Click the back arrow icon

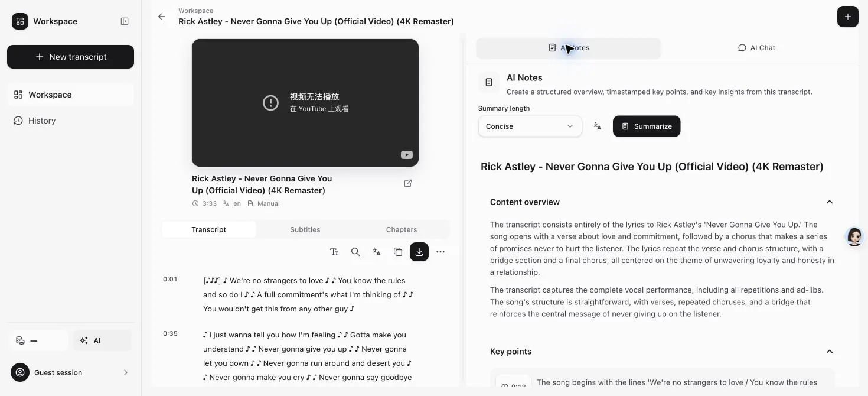point(162,17)
